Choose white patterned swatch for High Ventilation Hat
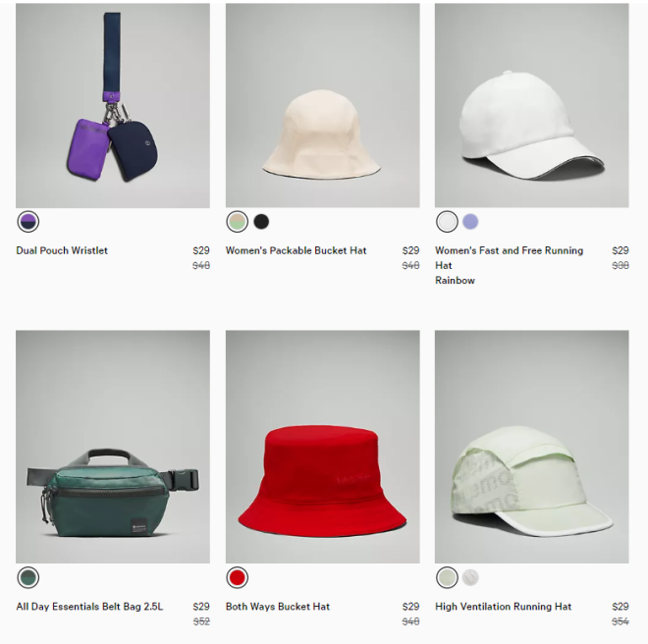Viewport: 648px width, 644px height. tap(470, 577)
